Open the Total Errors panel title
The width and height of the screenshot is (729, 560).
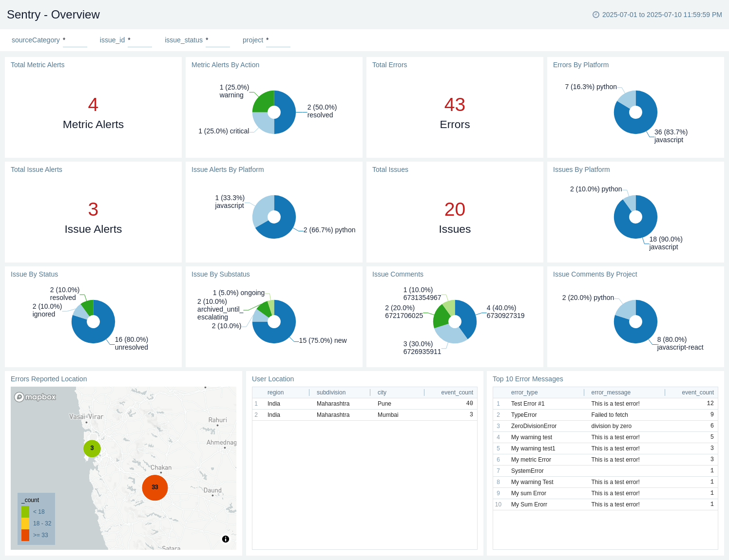pyautogui.click(x=389, y=65)
